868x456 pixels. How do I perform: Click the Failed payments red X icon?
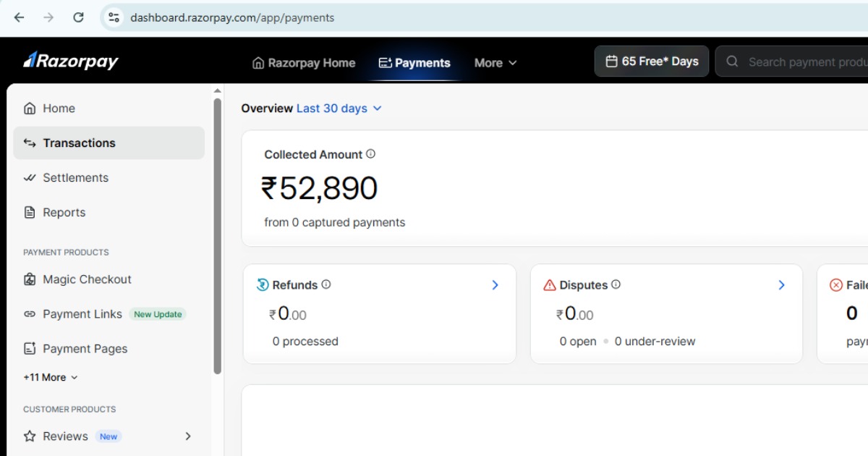[835, 285]
